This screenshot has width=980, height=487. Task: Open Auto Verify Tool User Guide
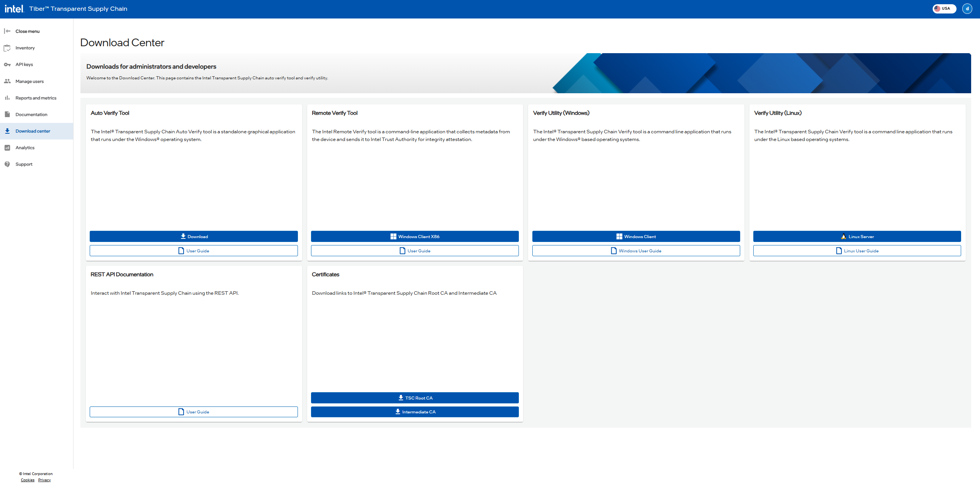click(x=194, y=251)
